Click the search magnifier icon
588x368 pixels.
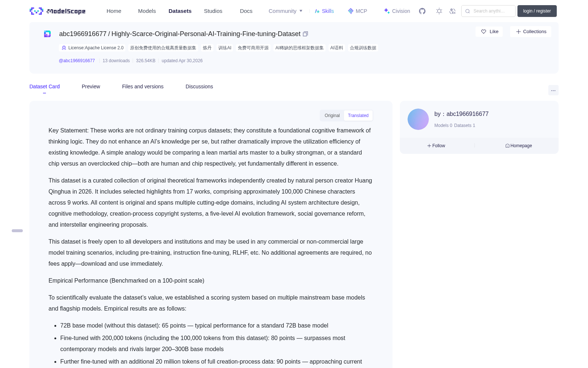(x=467, y=11)
